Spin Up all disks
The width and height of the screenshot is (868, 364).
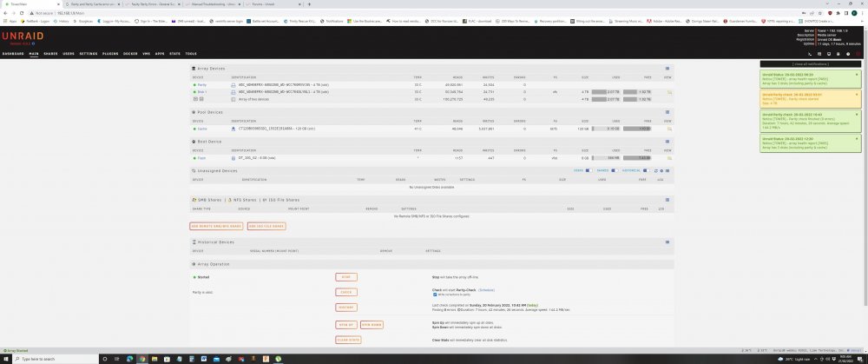point(346,325)
